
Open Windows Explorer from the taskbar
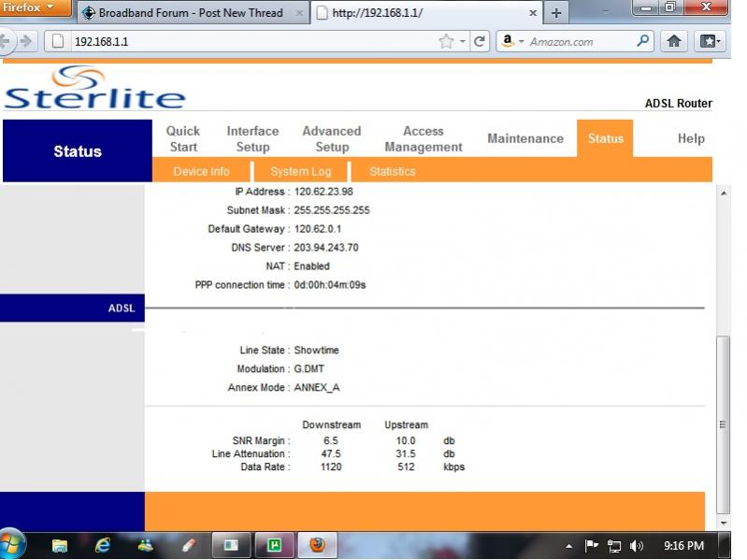[x=60, y=545]
